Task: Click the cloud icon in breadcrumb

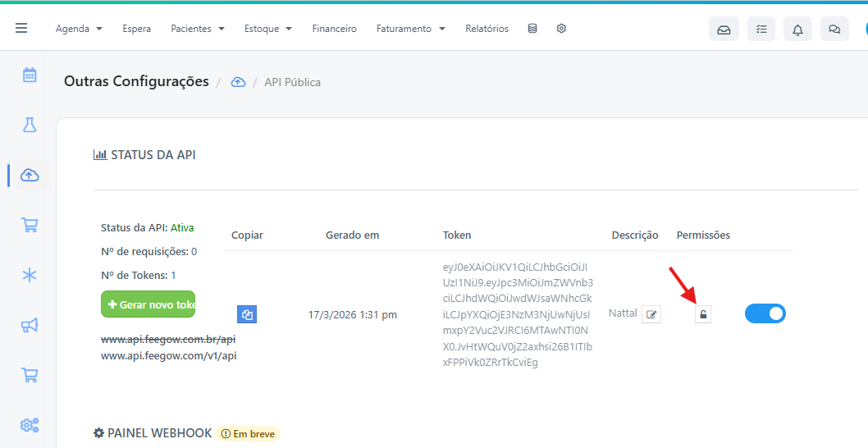Action: click(238, 82)
